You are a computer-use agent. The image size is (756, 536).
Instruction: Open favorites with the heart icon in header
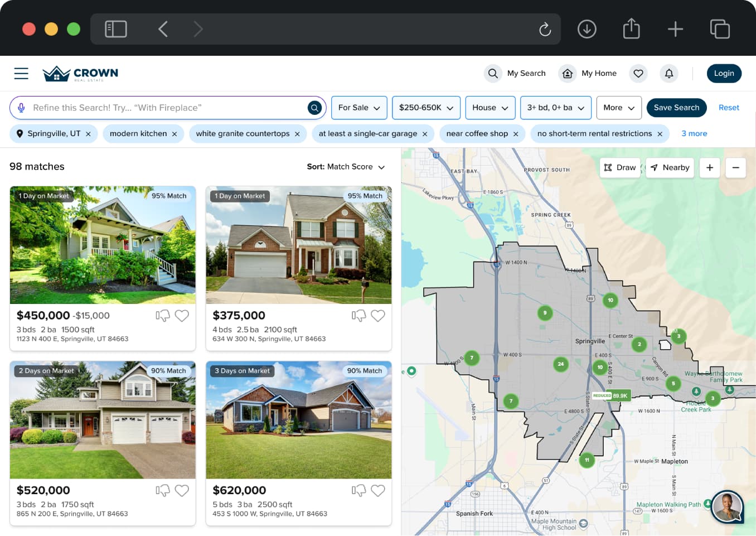(x=638, y=73)
